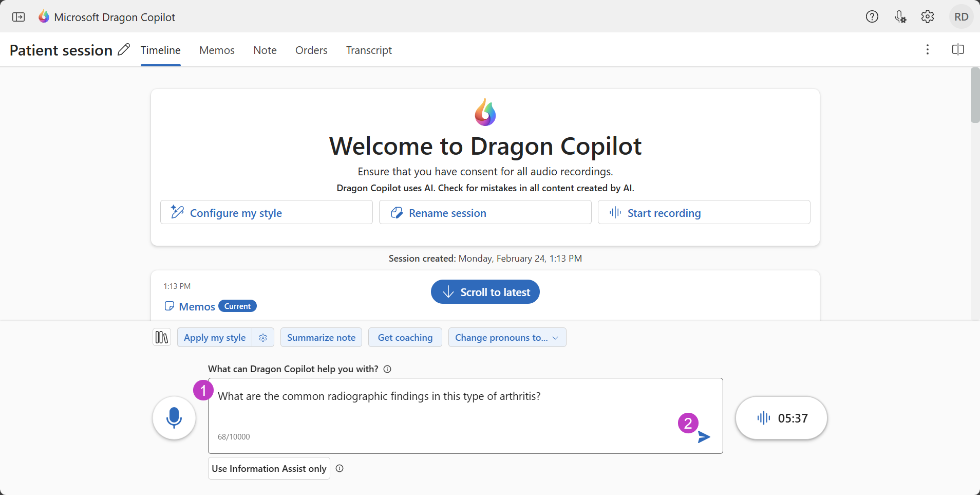
Task: Expand Change pronouns to dropdown
Action: pos(507,338)
